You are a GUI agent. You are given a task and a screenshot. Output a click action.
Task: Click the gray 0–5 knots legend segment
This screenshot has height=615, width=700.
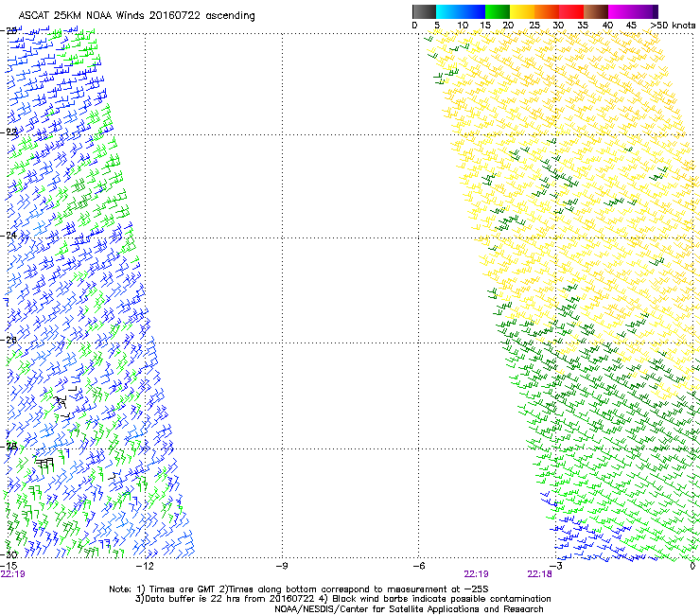tap(424, 11)
